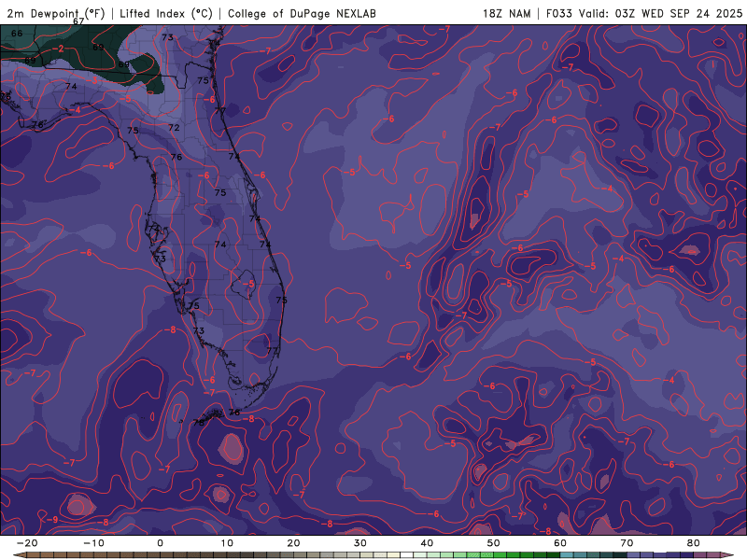Screen dimensions: 747x560
Task: Click the 'F033 Valid: 03Z WED SEP 24 2025' text
Action: 644,13
